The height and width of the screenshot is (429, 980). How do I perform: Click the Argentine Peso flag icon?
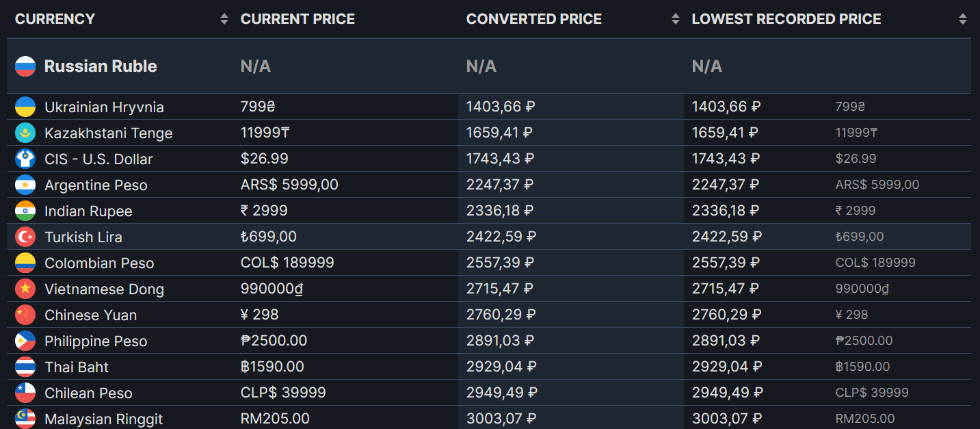25,185
